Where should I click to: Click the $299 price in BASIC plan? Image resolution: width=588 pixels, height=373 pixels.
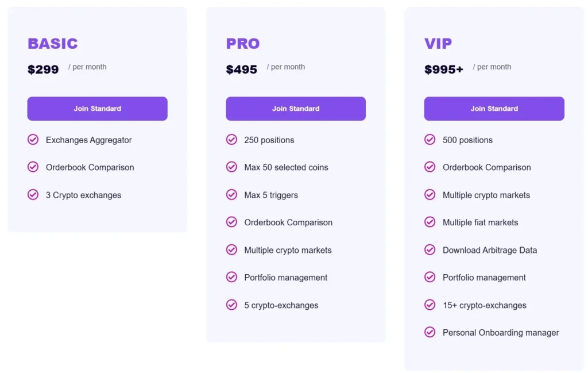[43, 70]
